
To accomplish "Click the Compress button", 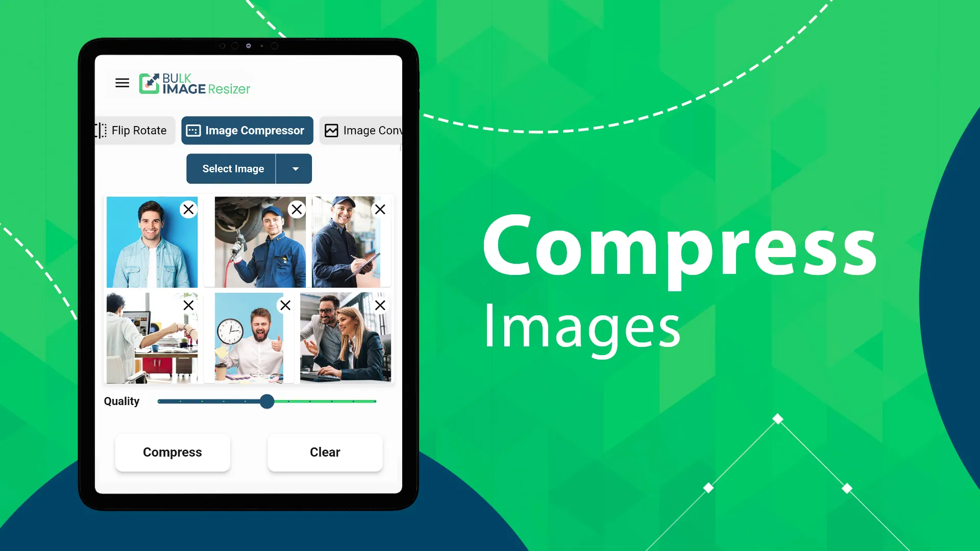I will click(173, 452).
